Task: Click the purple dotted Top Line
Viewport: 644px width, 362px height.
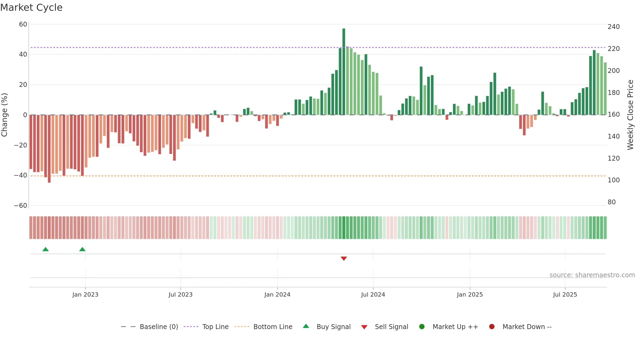Action: pos(318,47)
